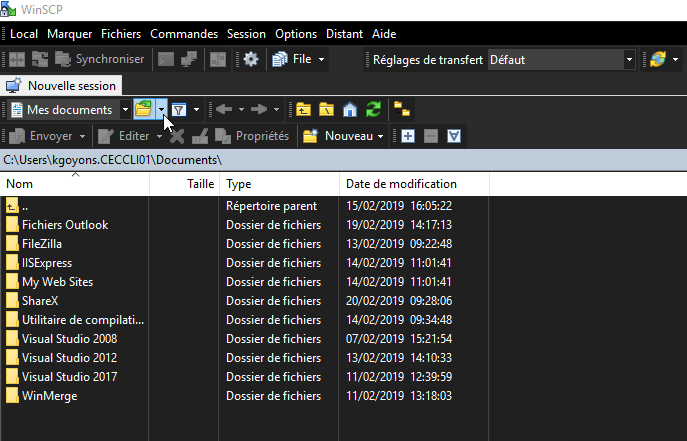The height and width of the screenshot is (441, 687).
Task: Go to the home directory icon
Action: click(x=350, y=109)
